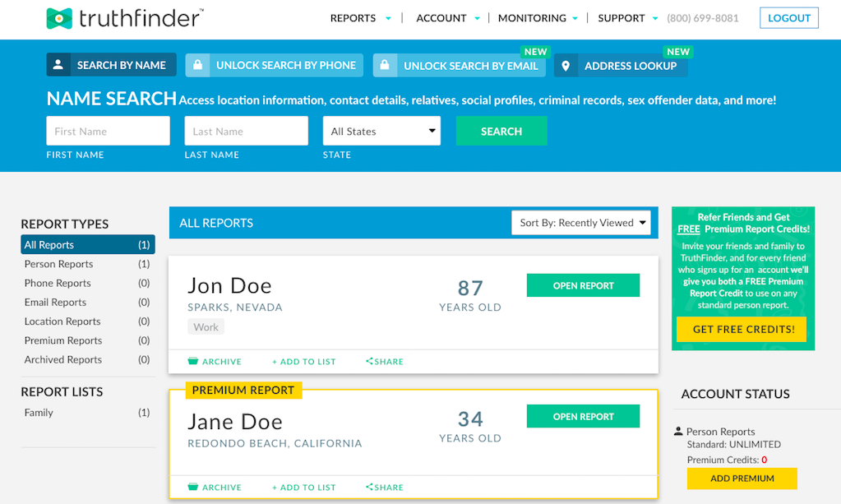Select the Search By Name tab
The height and width of the screenshot is (504, 841).
pos(112,65)
